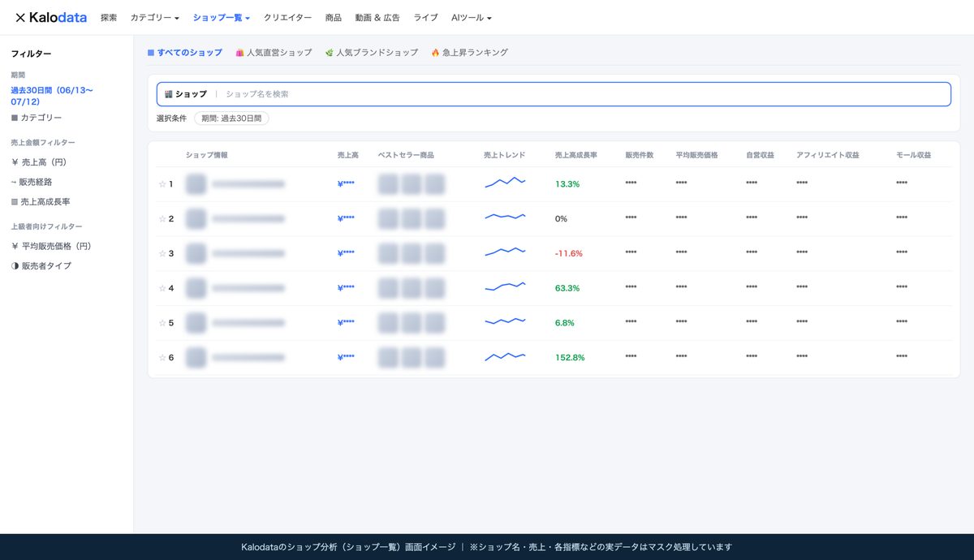Screen dimensions: 974x560
Task: Open the 過去30日間 period filter
Action: tap(52, 96)
